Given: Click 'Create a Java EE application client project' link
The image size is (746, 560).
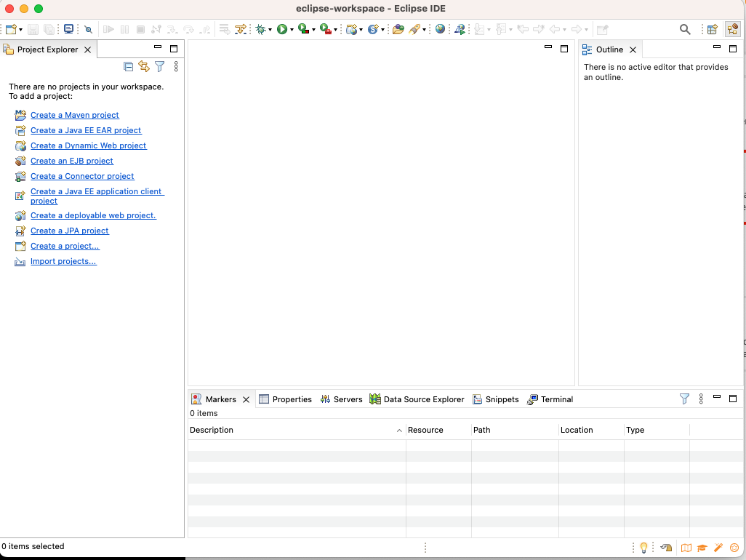Looking at the screenshot, I should (97, 196).
